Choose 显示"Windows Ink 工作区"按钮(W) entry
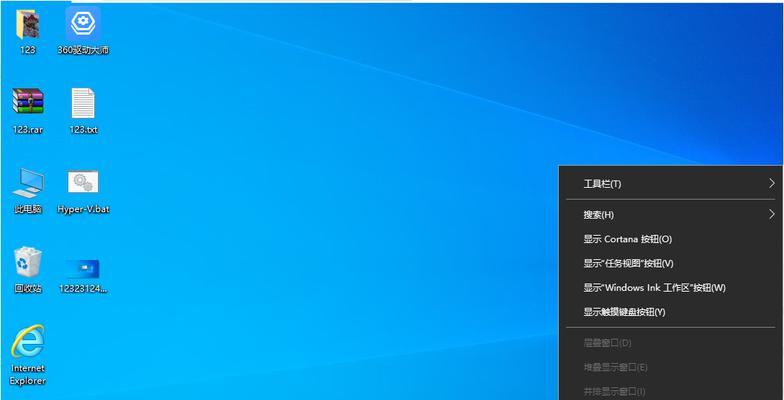Viewport: 784px width, 400px height. (670, 288)
